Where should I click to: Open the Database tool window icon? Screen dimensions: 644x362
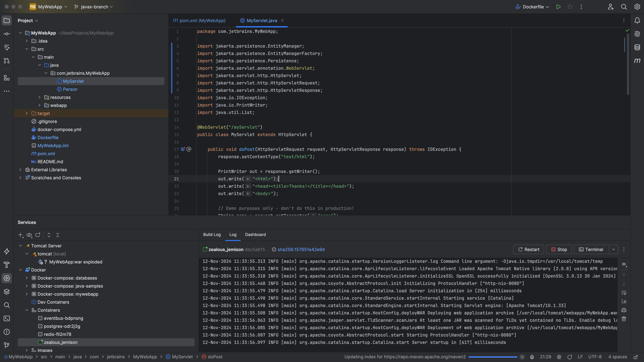tap(637, 47)
